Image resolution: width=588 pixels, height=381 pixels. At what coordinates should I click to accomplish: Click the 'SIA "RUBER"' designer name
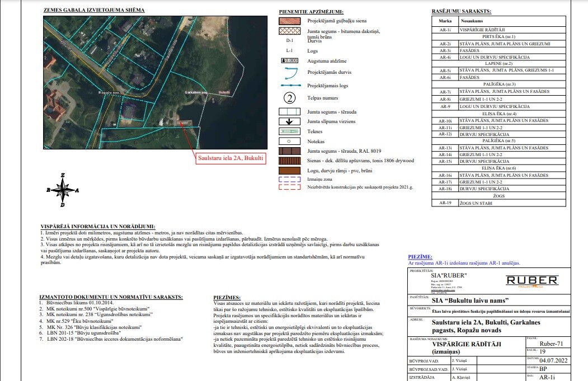449,276
